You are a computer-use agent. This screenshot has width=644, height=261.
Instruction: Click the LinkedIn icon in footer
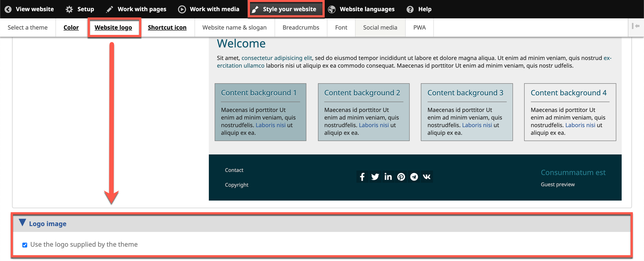click(388, 177)
